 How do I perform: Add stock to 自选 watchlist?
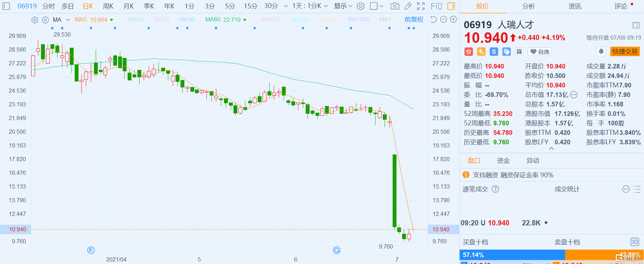(540, 52)
